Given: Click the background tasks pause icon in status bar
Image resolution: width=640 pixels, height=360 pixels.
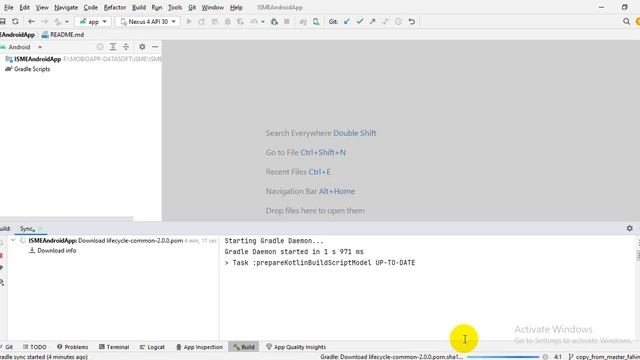Looking at the screenshot, I should pos(545,357).
